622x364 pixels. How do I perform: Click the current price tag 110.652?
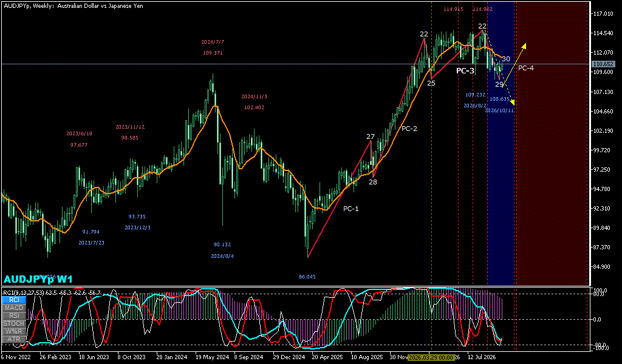603,64
